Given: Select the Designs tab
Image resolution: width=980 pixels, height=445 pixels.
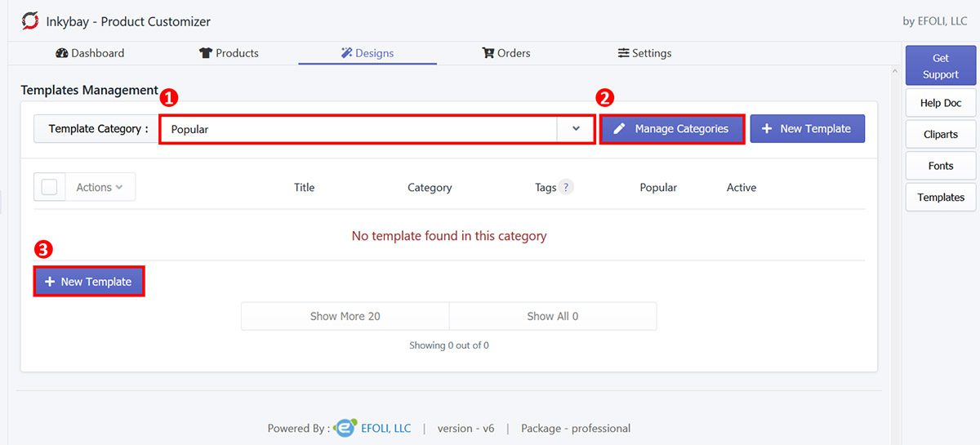Looking at the screenshot, I should [x=367, y=53].
